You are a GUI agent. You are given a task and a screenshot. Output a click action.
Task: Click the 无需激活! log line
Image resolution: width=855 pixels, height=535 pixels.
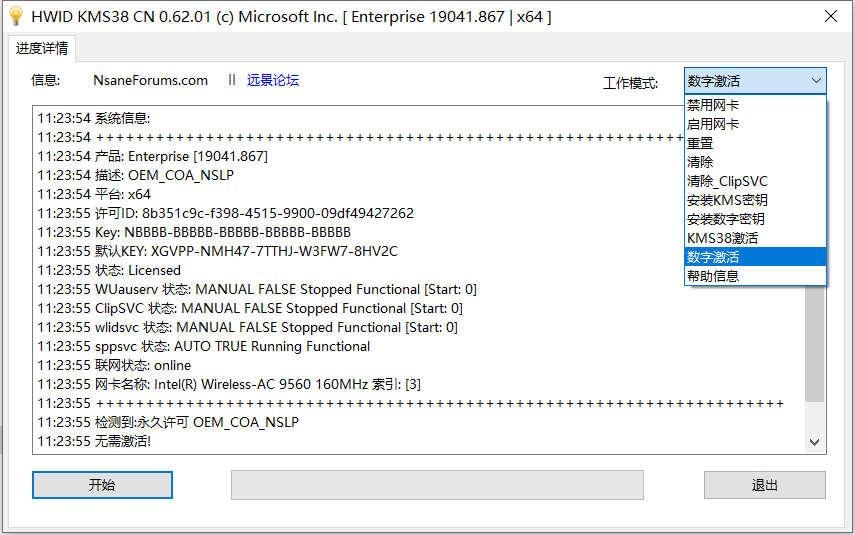point(94,441)
